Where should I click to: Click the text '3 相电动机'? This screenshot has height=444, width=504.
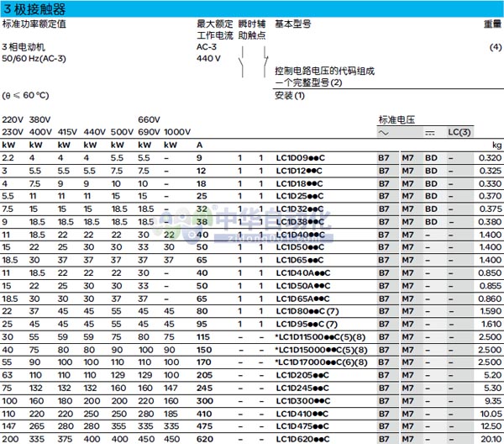click(24, 47)
